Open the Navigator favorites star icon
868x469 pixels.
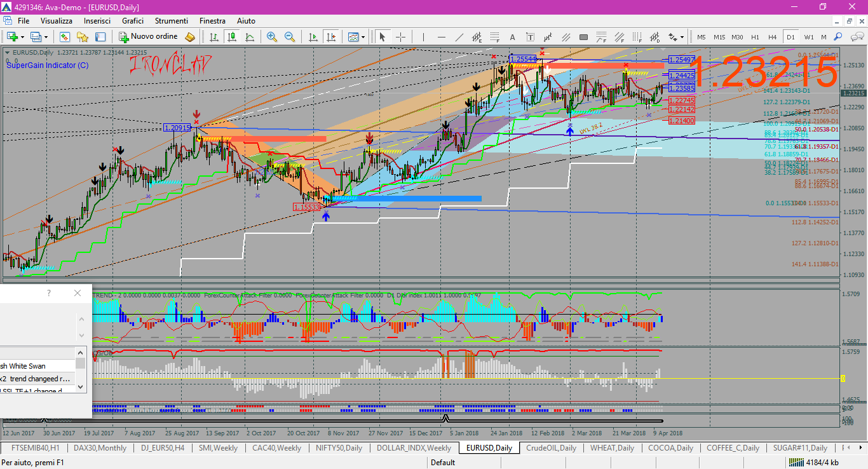tap(82, 37)
